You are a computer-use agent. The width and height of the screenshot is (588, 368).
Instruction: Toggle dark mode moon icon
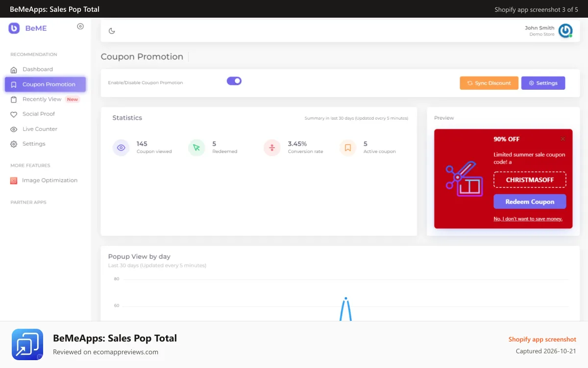tap(112, 31)
